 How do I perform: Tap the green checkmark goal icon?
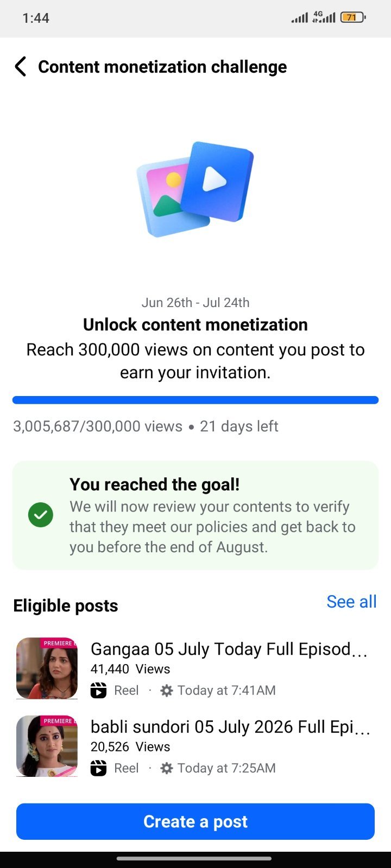pos(41,515)
